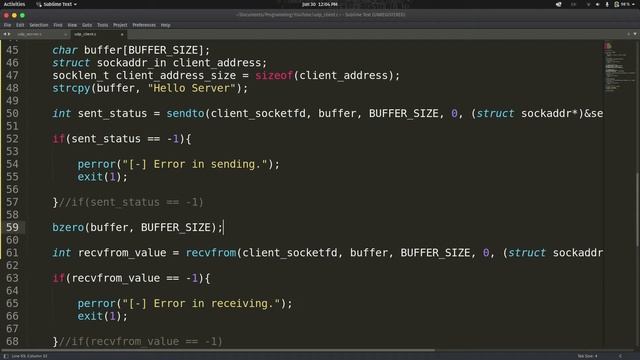This screenshot has height=360, width=640.
Task: Click 'sent_status' in the line 52 if-statement
Action: click(106, 139)
